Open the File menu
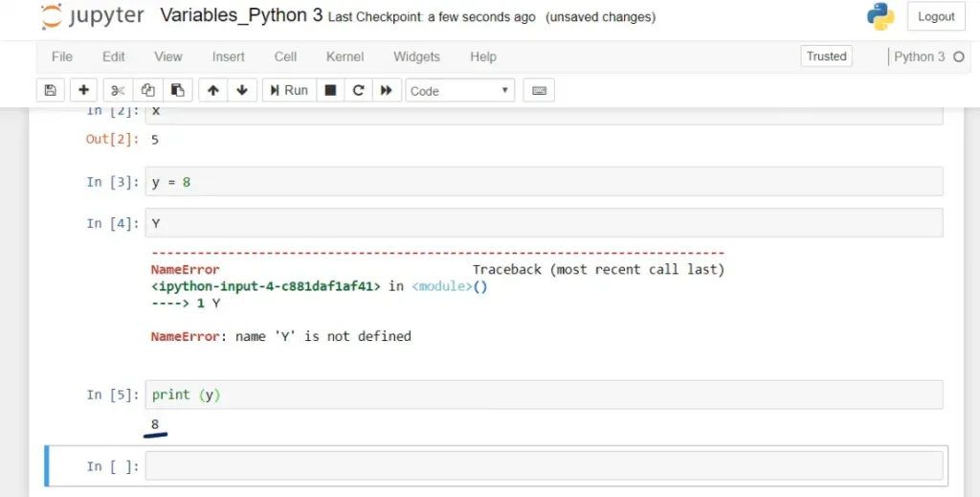This screenshot has width=980, height=497. (62, 56)
